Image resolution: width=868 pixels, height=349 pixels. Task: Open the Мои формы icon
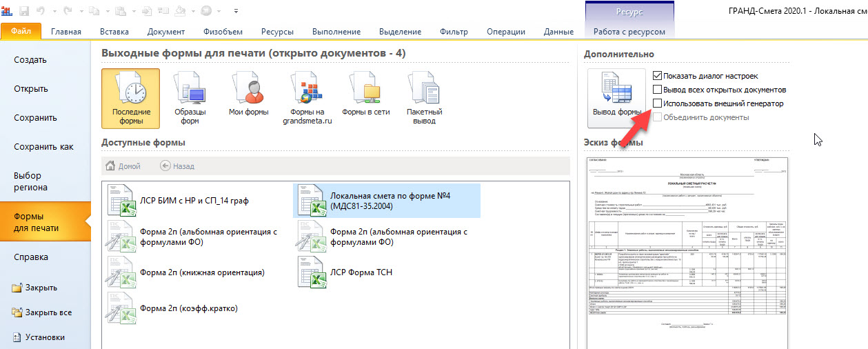coord(248,93)
